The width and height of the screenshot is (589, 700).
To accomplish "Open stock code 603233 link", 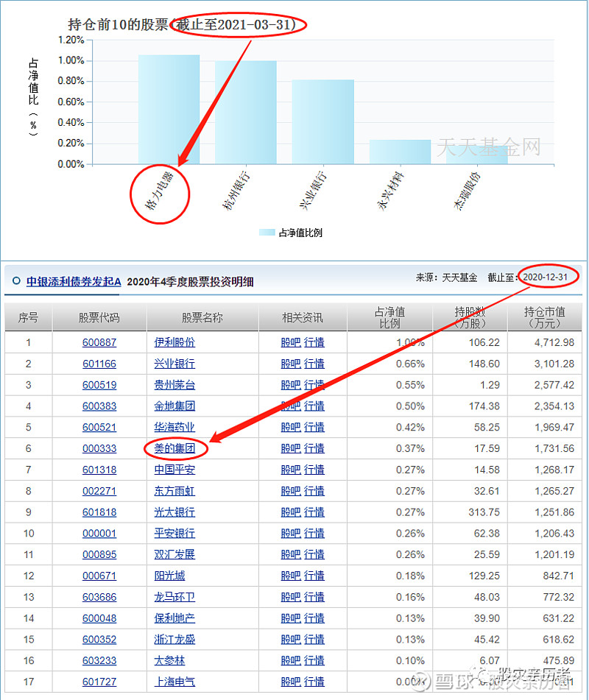I will 99,660.
